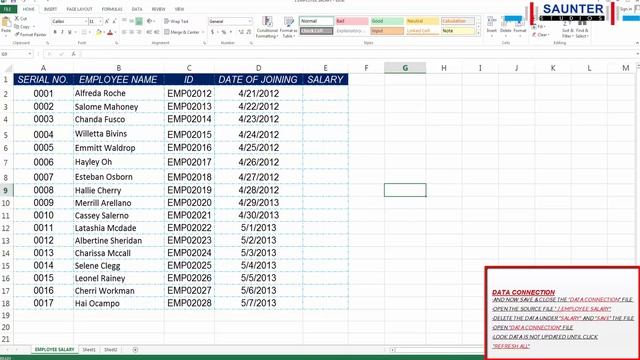The image size is (640, 360).
Task: Open the Font dialog launcher
Action: 116,43
